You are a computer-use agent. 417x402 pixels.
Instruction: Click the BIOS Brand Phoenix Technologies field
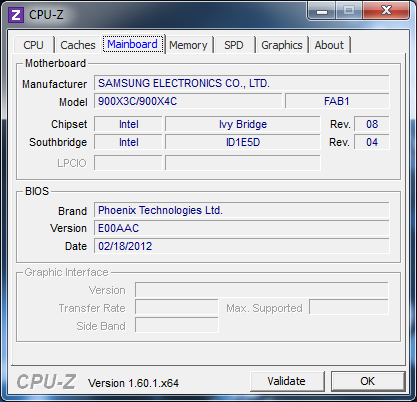241,210
